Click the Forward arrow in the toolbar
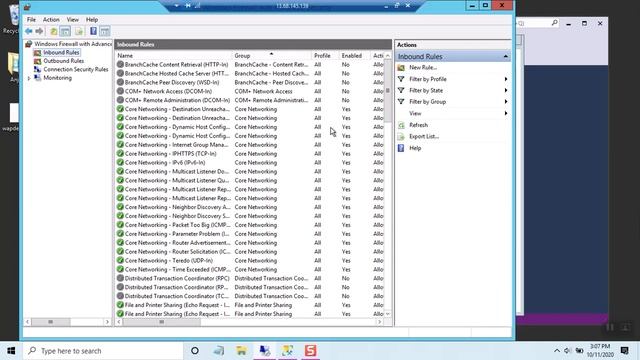Image resolution: width=640 pixels, height=360 pixels. click(x=39, y=31)
